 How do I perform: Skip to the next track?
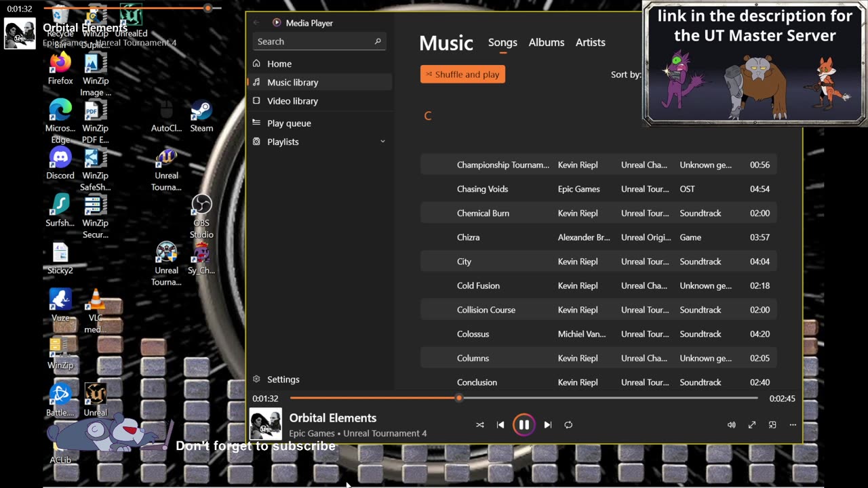548,425
